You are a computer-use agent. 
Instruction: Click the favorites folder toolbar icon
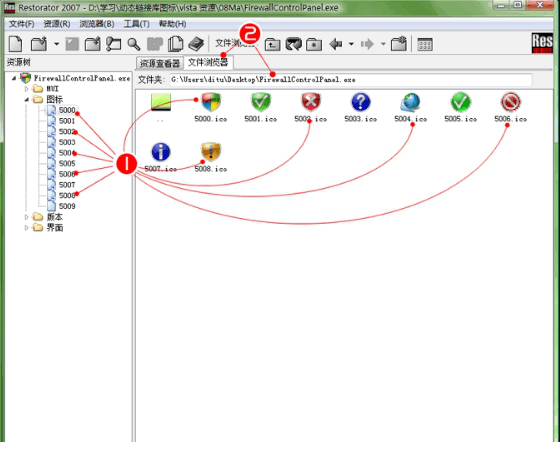point(314,45)
